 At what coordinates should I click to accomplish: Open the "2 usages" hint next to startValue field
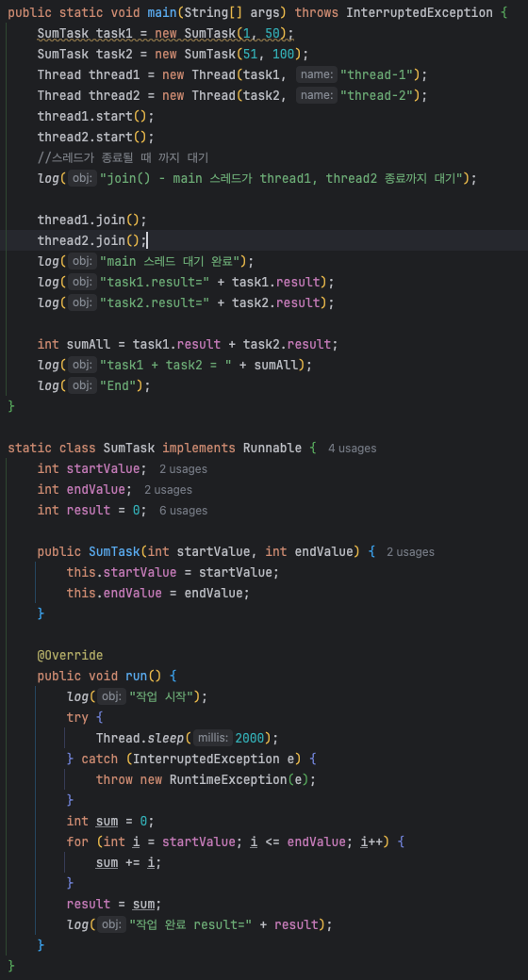tap(183, 468)
